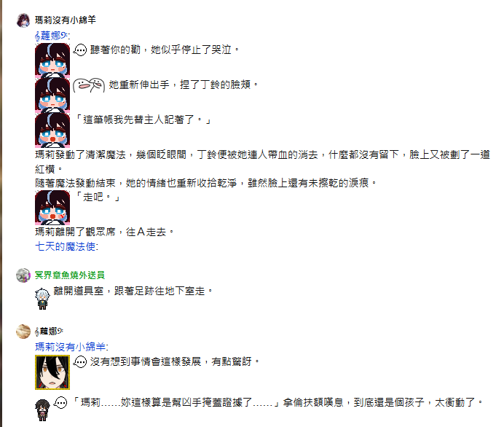Click blue 瑪莉沒有小綿羊 reply mention
Viewport: 504px width, 427px height.
click(x=71, y=347)
